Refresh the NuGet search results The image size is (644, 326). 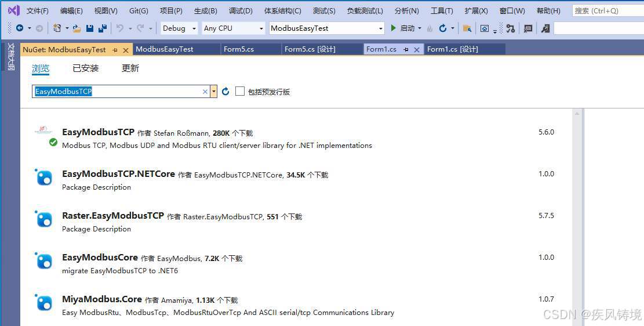tap(225, 91)
